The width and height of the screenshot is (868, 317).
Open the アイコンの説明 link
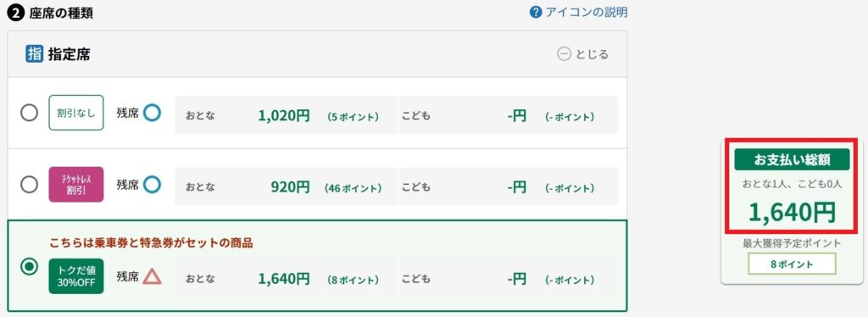[x=587, y=12]
